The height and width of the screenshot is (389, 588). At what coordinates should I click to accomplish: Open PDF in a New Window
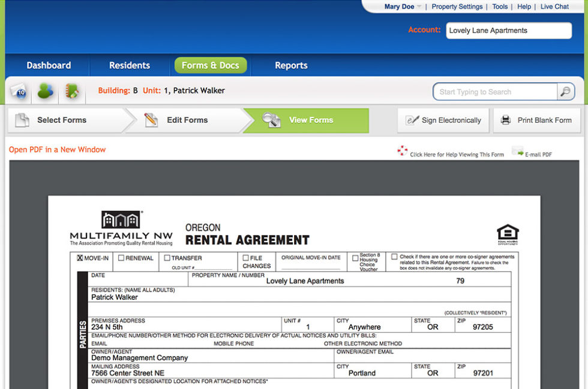[56, 149]
